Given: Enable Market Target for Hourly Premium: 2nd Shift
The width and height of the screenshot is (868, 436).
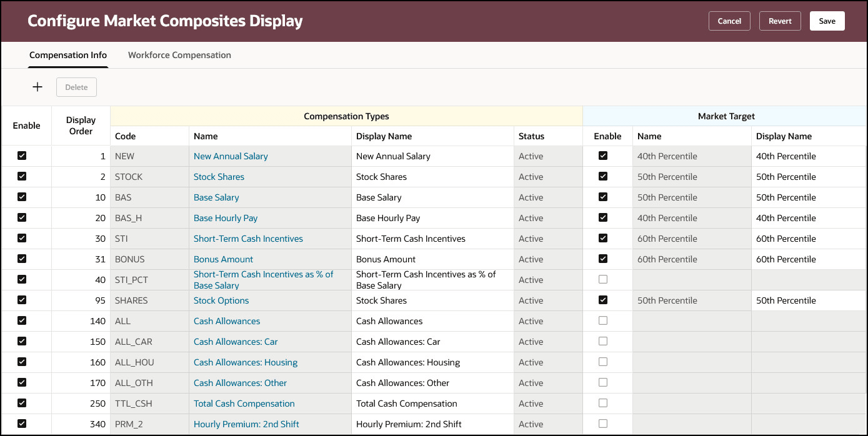Looking at the screenshot, I should click(x=603, y=424).
